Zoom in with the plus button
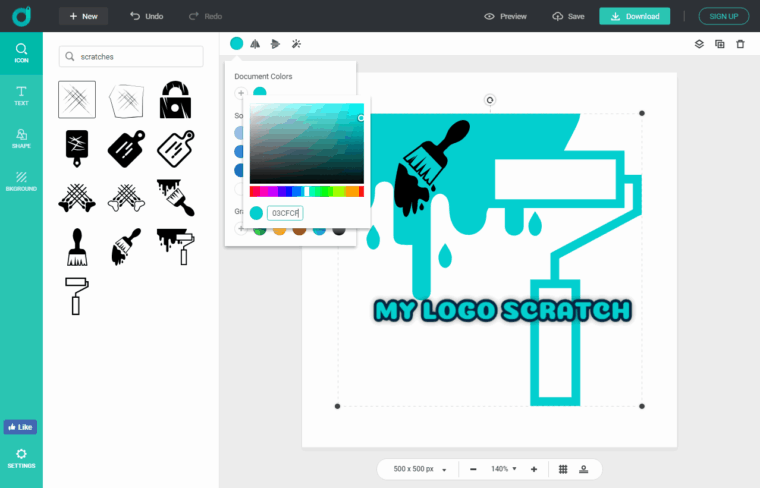The height and width of the screenshot is (488, 760). [534, 469]
